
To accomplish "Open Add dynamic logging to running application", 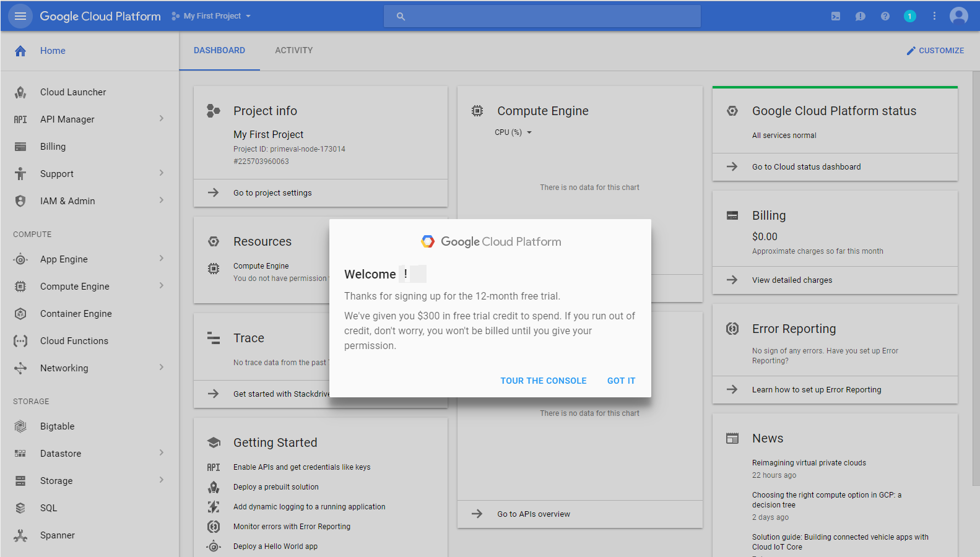I will pos(309,507).
